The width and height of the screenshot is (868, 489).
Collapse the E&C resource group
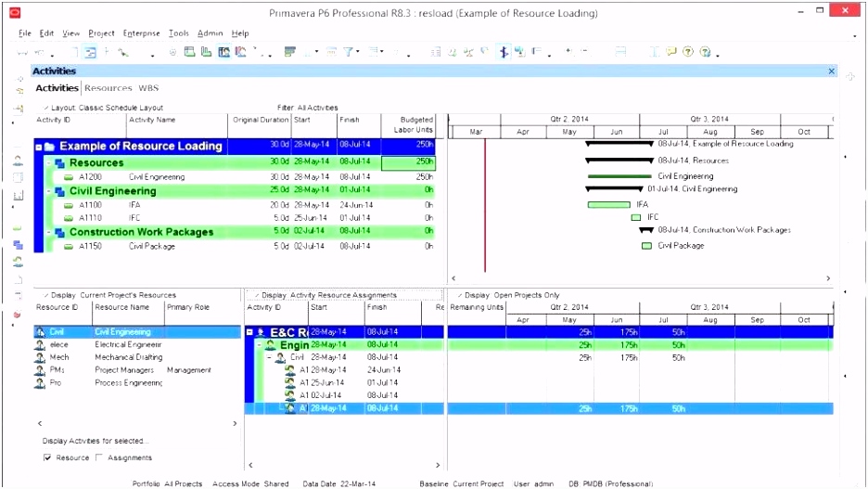249,331
